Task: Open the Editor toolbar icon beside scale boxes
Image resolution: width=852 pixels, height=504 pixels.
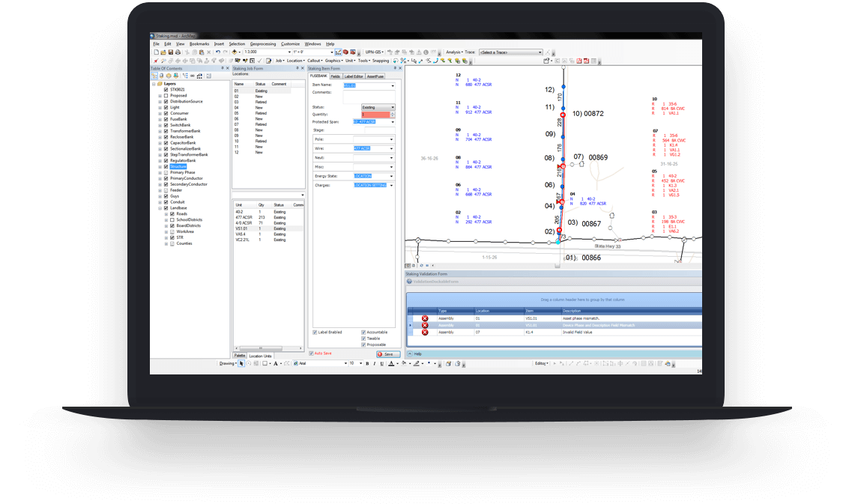Action: tap(338, 52)
